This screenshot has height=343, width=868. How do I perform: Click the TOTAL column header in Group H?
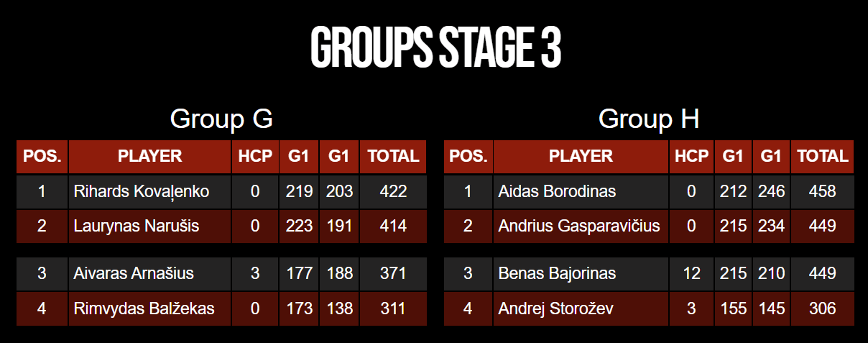[x=822, y=156]
